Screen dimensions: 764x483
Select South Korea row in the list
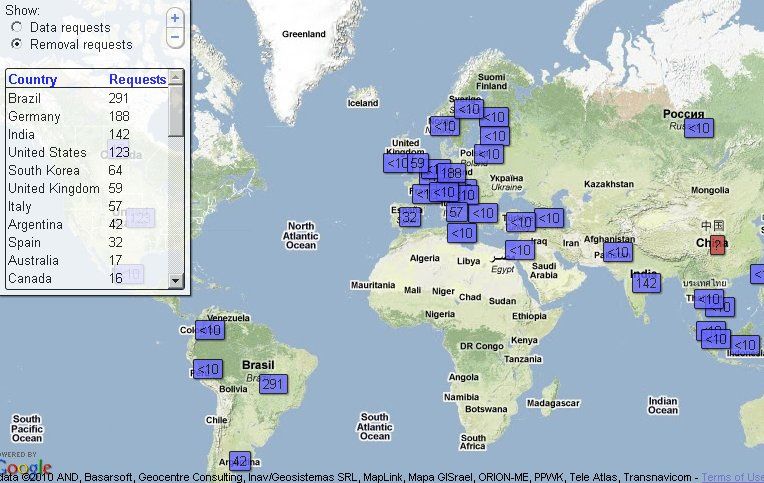coord(87,171)
